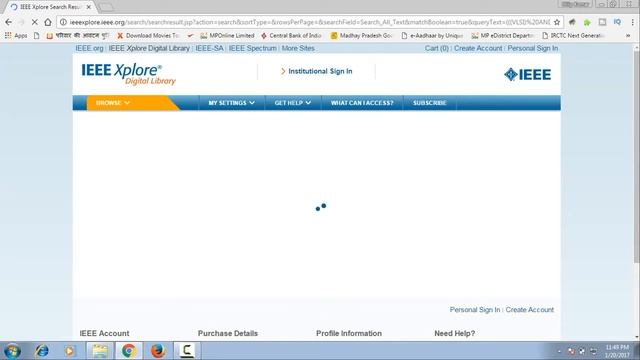Open a new browser tab

[106, 7]
